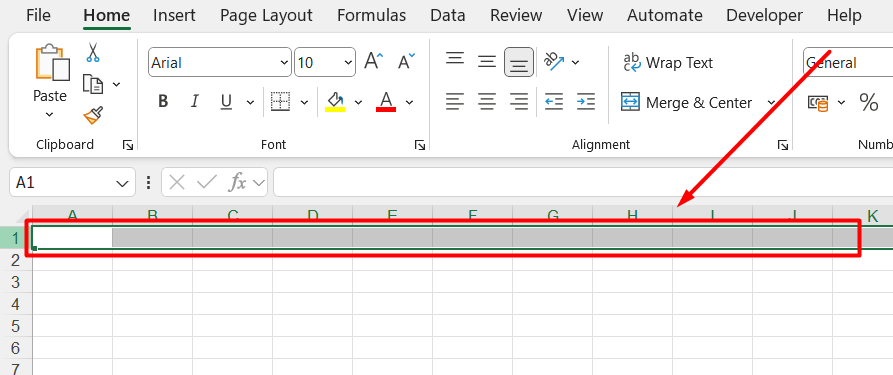Image resolution: width=893 pixels, height=375 pixels.
Task: Open Fill Color dropdown arrow
Action: tap(358, 103)
